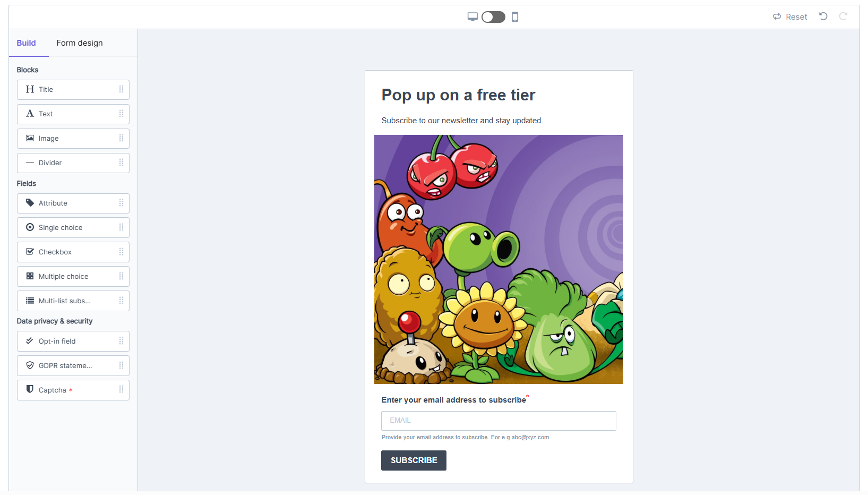Screen dimensions: 868x495
Task: Click the drag handle on Image block
Action: coord(121,139)
